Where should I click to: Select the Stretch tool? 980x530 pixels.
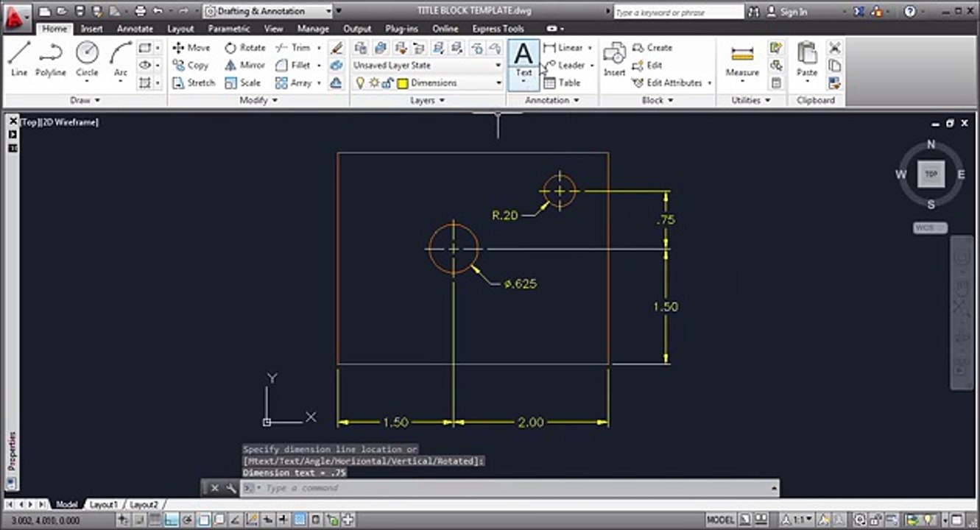pyautogui.click(x=194, y=82)
